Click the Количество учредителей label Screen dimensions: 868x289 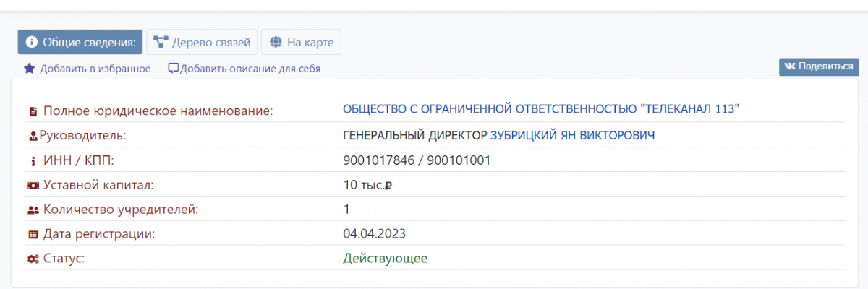121,210
